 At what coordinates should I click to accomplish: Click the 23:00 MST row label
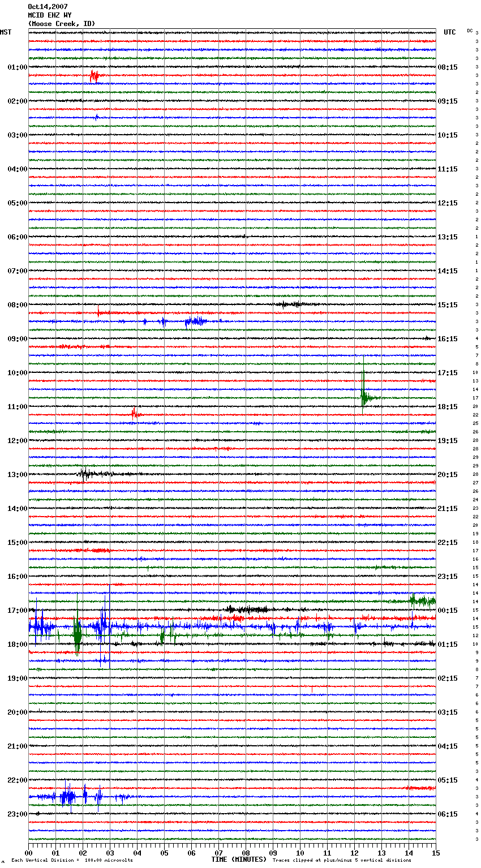point(18,814)
